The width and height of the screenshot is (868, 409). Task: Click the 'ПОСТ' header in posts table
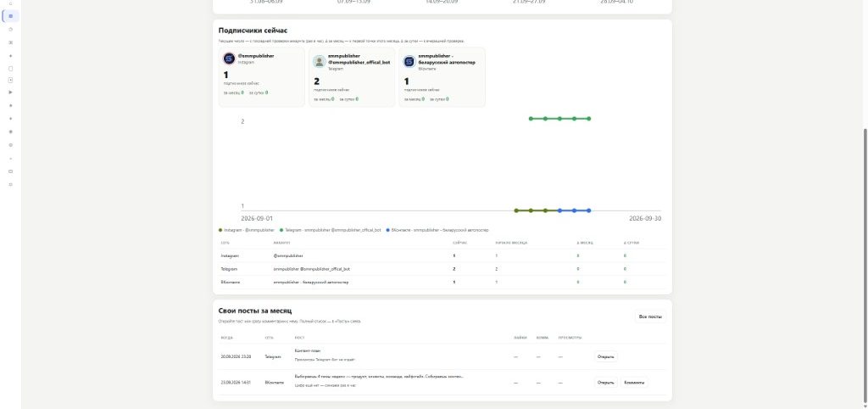[299, 338]
